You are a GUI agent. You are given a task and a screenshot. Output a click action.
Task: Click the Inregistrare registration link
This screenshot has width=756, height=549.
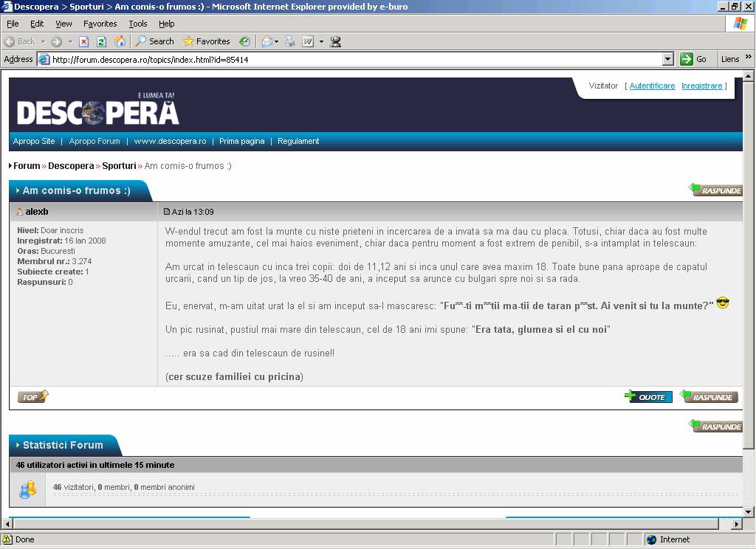(701, 86)
